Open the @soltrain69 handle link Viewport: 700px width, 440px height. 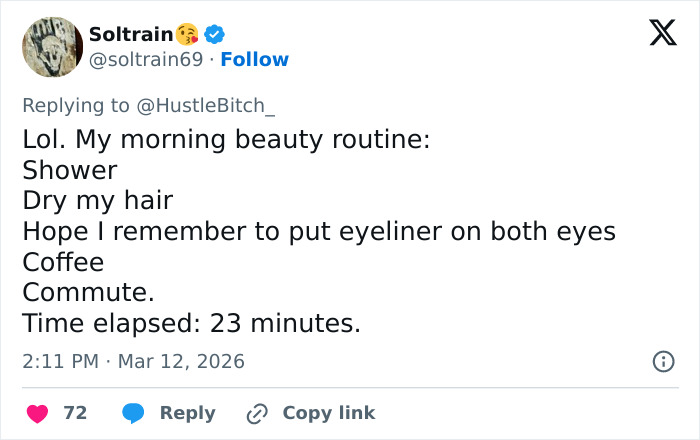[x=146, y=60]
